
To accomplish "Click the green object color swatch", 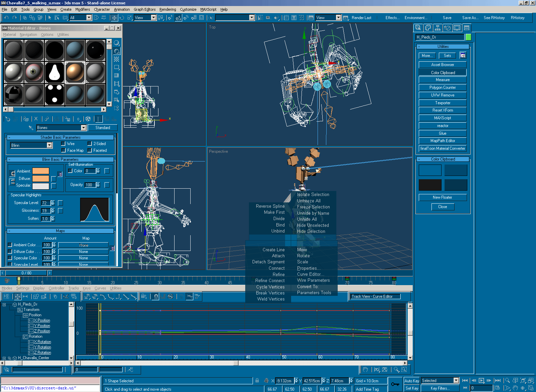I will [468, 37].
